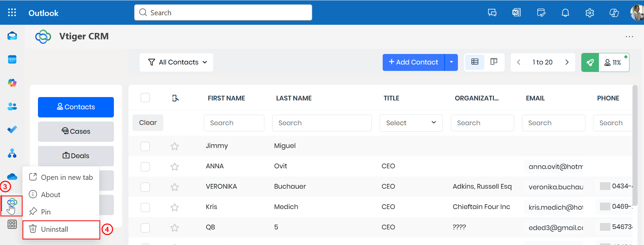The height and width of the screenshot is (245, 644).
Task: Click the Organization search field
Action: [x=482, y=123]
